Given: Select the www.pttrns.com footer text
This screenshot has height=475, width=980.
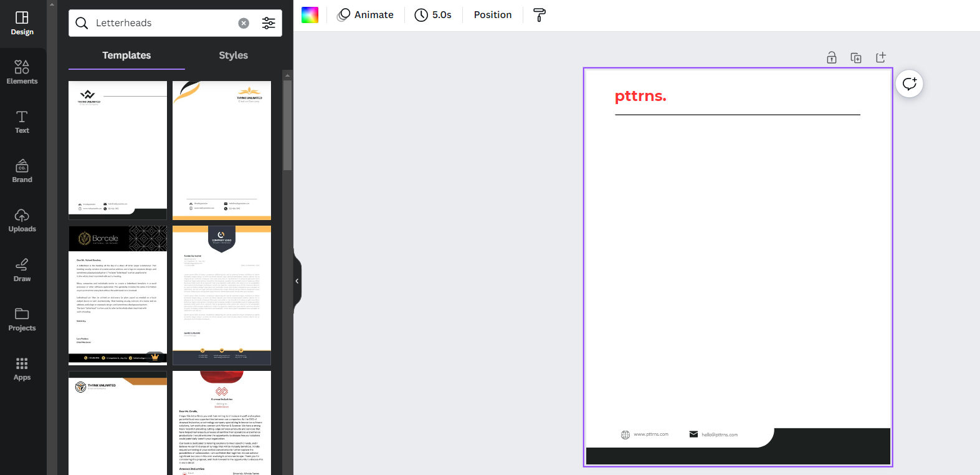Looking at the screenshot, I should [x=651, y=434].
